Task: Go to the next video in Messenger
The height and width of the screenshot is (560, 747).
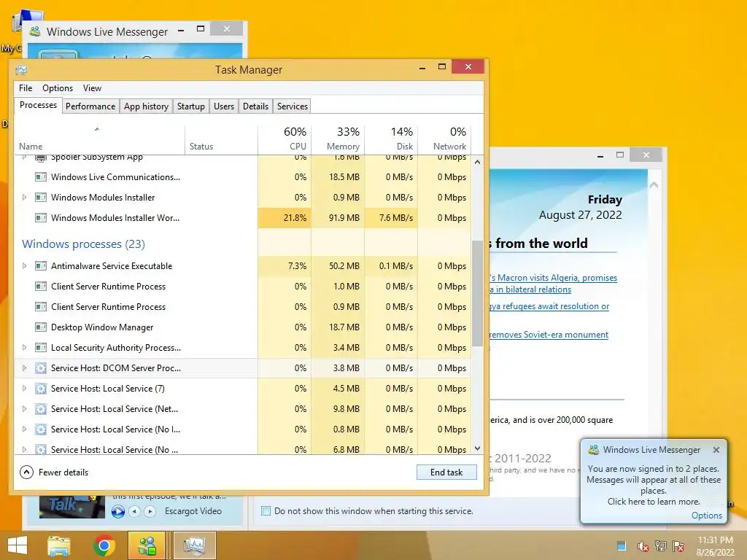Action: tap(150, 511)
